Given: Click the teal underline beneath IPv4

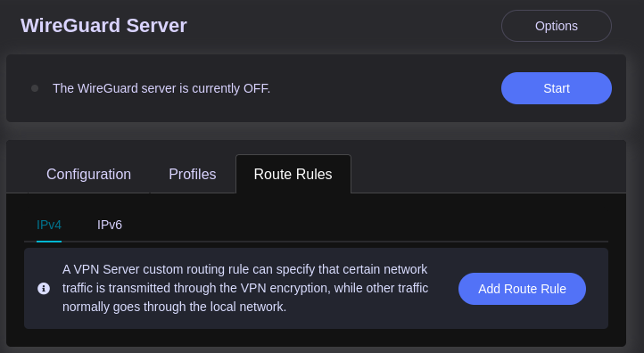Looking at the screenshot, I should (x=49, y=242).
